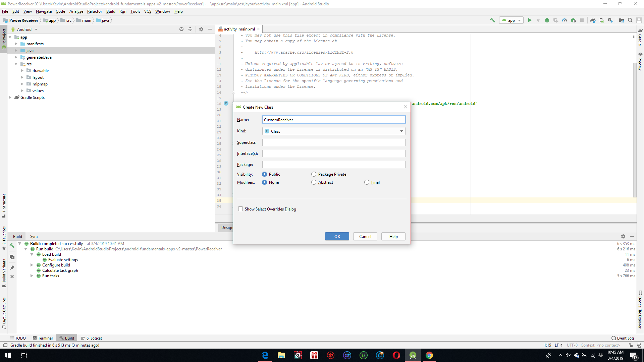The width and height of the screenshot is (644, 362).
Task: Click the Interface(s) input field
Action: coord(334,154)
